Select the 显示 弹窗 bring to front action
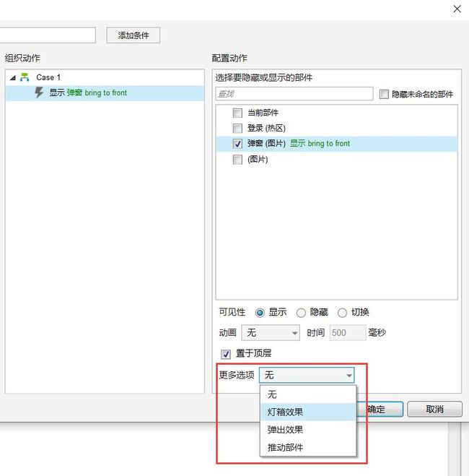Screen dimensions: 469x476 (105, 93)
